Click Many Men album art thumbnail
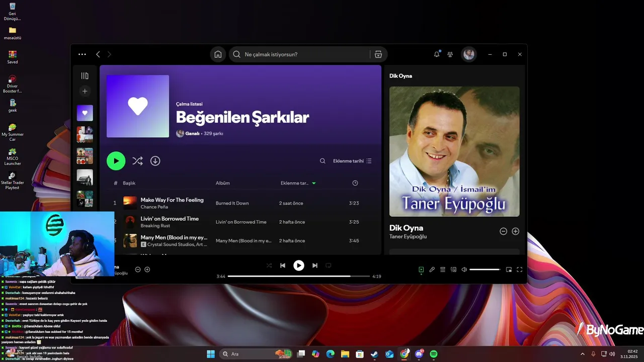 click(130, 241)
